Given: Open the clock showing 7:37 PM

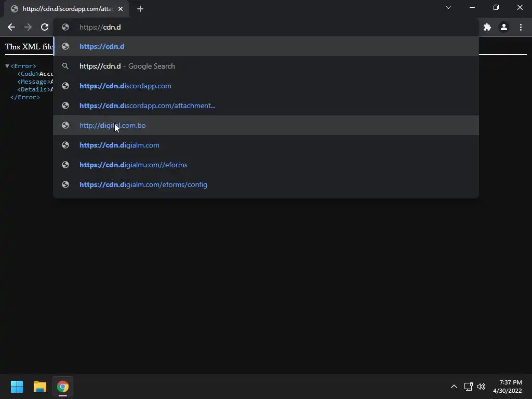Looking at the screenshot, I should (508, 387).
